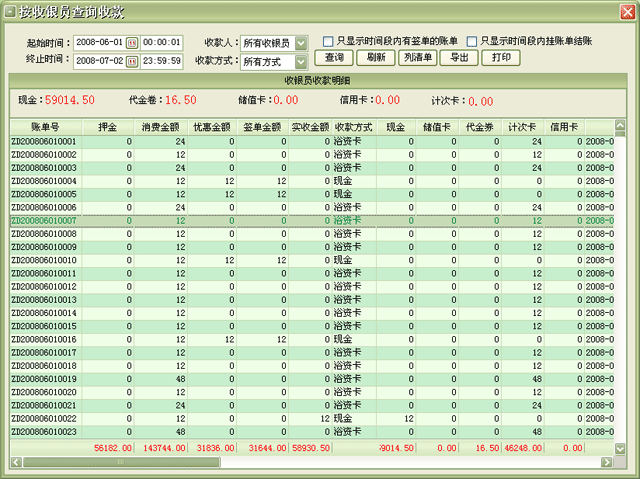Click the start time field 00:00:01

coord(161,43)
